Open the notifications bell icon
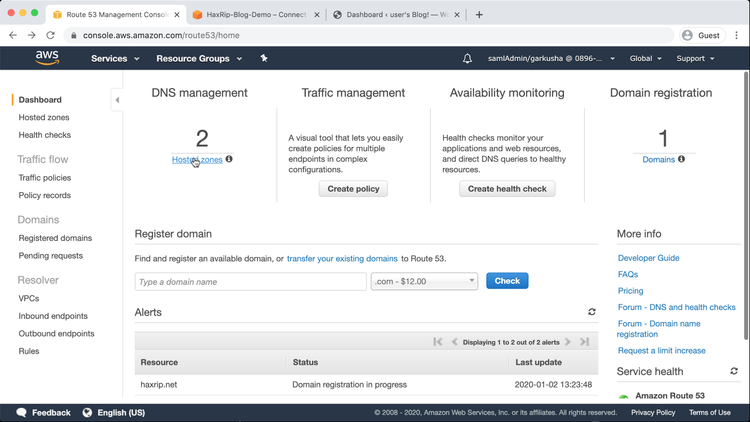Viewport: 750px width, 422px height. (x=467, y=59)
